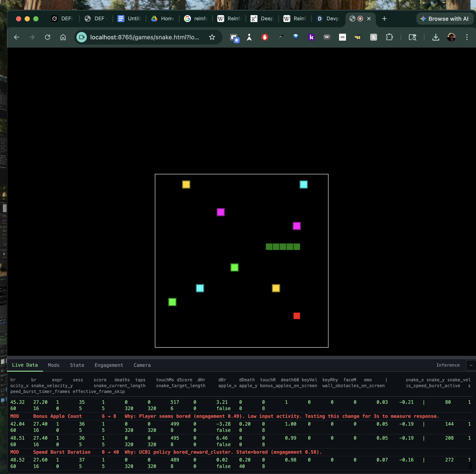Viewport: 476px width, 474px height.
Task: Reload the snake game page
Action: 48,37
